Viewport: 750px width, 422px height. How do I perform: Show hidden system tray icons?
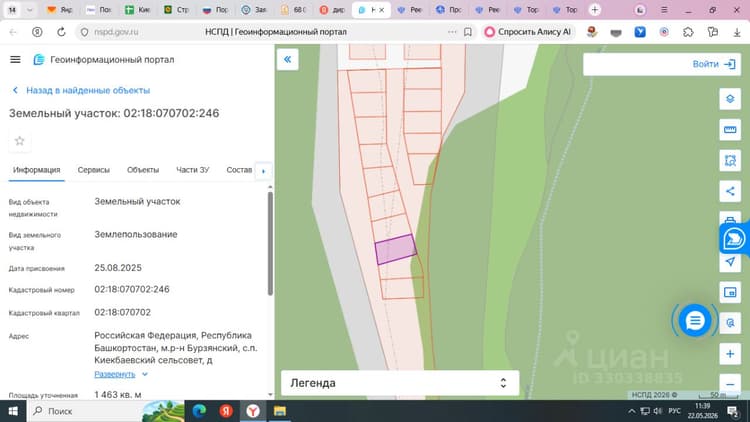pos(631,411)
